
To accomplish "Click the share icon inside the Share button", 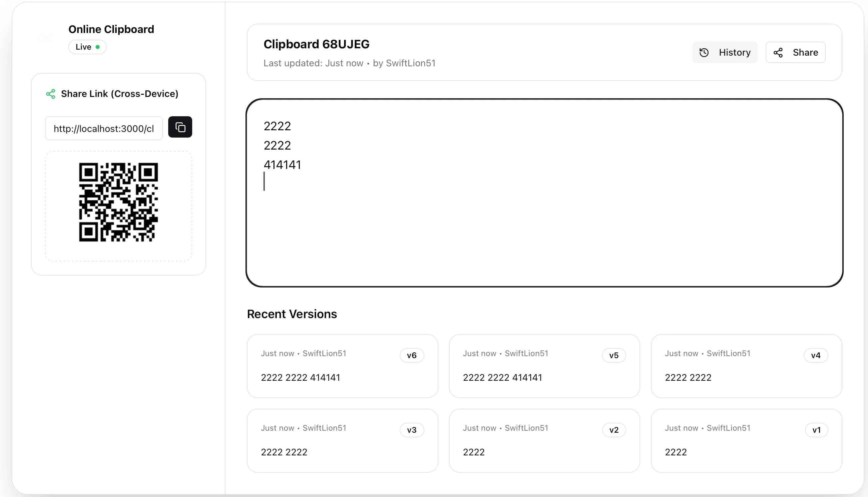I will point(779,52).
